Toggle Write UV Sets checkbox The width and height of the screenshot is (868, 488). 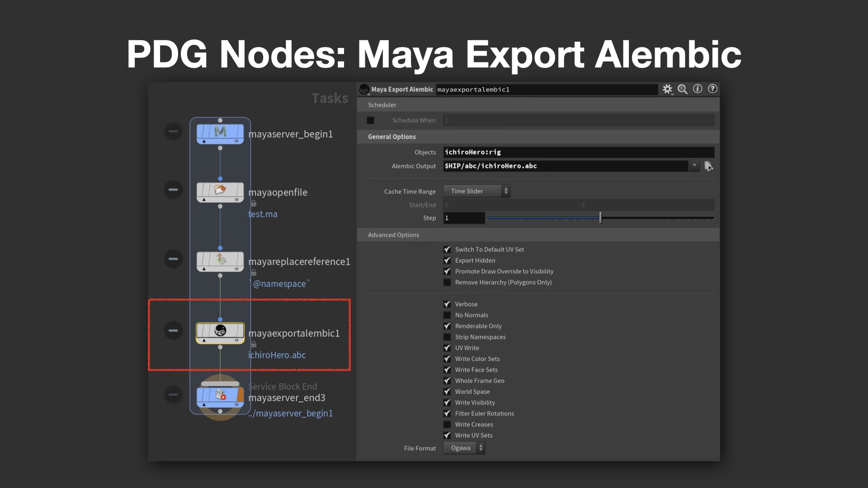pyautogui.click(x=447, y=435)
